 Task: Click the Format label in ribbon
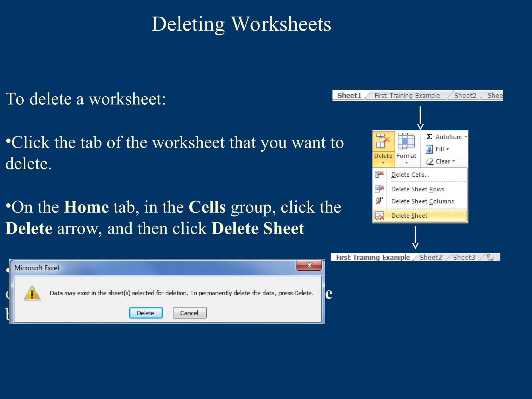pyautogui.click(x=406, y=156)
